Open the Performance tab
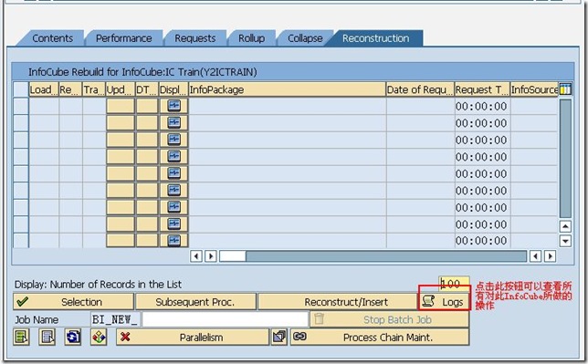588x364 pixels. point(124,38)
